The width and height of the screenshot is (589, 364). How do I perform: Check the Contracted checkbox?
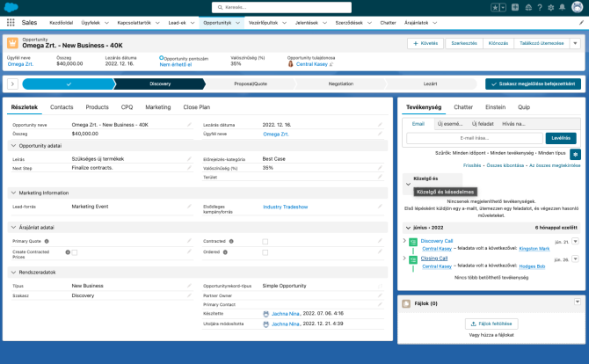266,240
